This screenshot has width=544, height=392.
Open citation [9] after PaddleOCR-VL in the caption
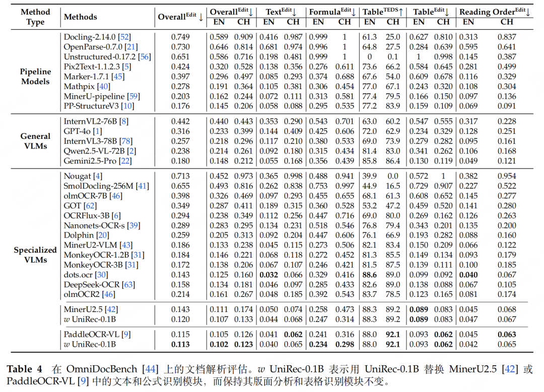83,381
